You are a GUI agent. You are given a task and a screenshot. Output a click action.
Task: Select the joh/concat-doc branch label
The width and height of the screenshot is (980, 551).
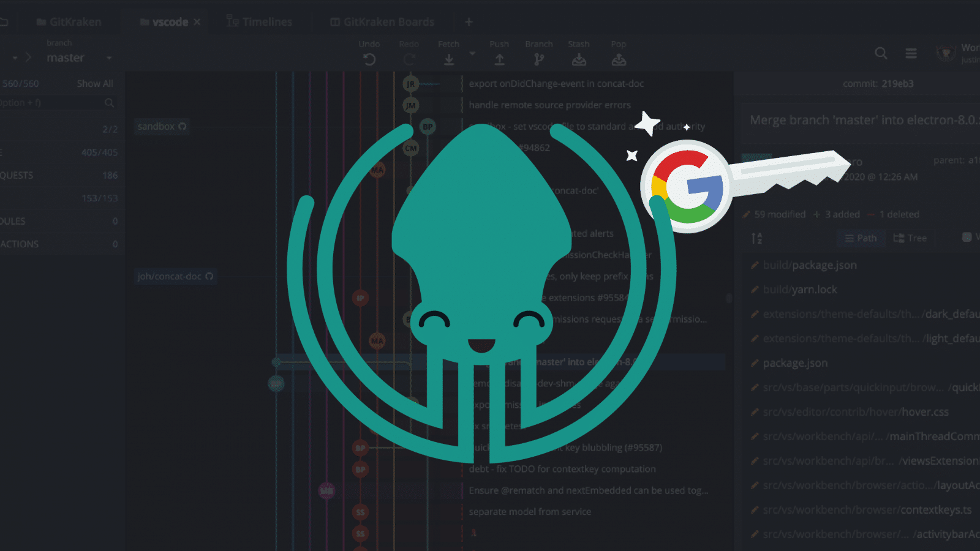[x=175, y=276]
